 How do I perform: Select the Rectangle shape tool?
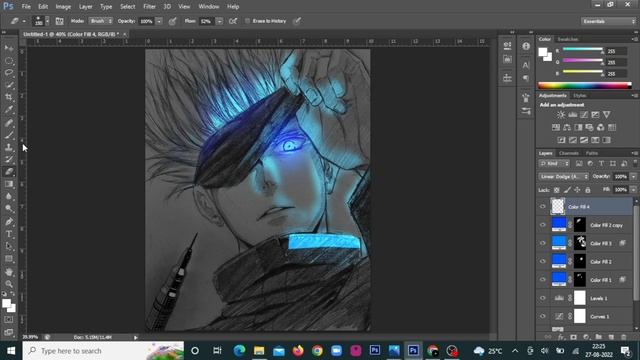(x=9, y=259)
